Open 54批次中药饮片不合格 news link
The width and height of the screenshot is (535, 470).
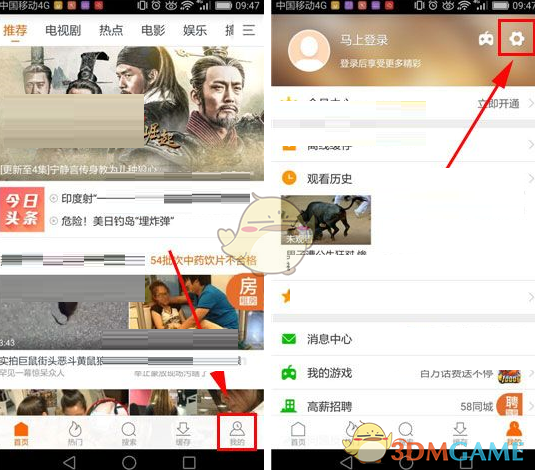[x=203, y=260]
